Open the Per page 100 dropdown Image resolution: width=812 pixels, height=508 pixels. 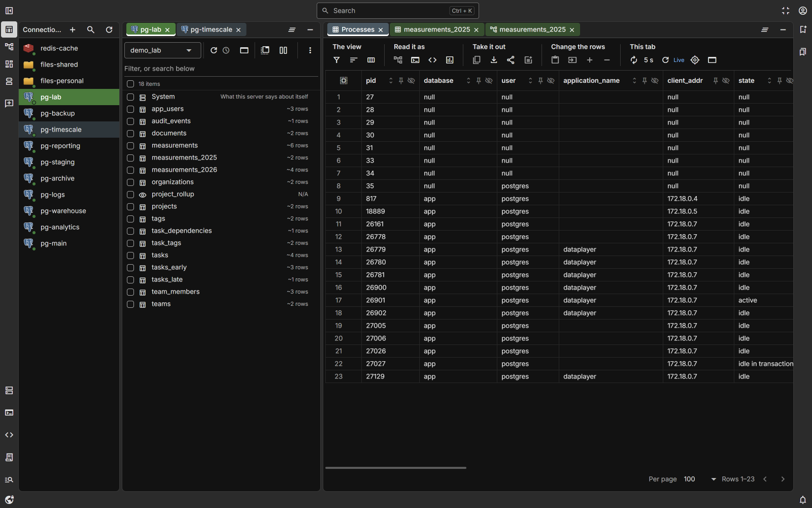point(700,479)
